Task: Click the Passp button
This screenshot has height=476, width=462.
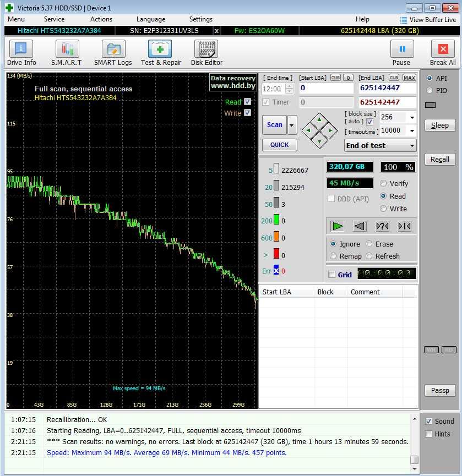Action: pyautogui.click(x=440, y=390)
